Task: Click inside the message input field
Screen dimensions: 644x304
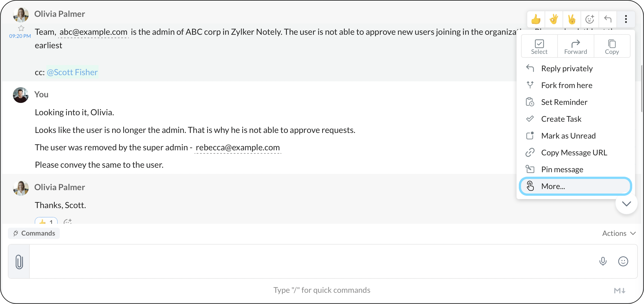Action: (309, 261)
